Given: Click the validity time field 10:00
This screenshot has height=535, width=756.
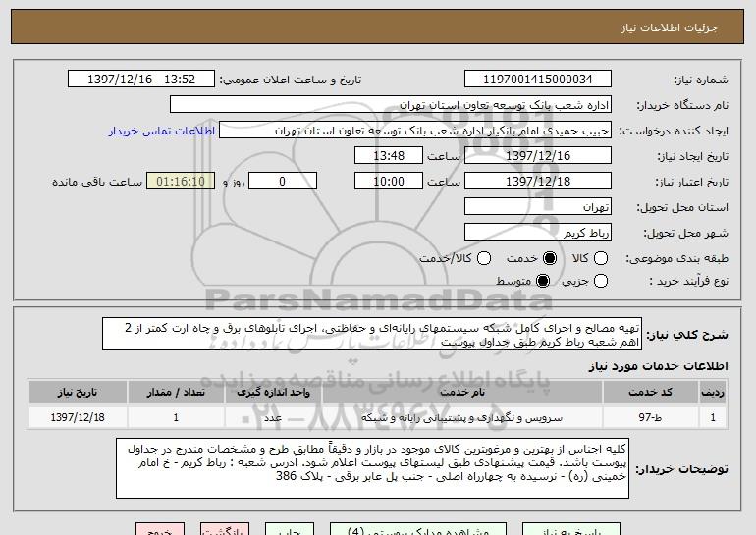Looking at the screenshot, I should tap(389, 182).
